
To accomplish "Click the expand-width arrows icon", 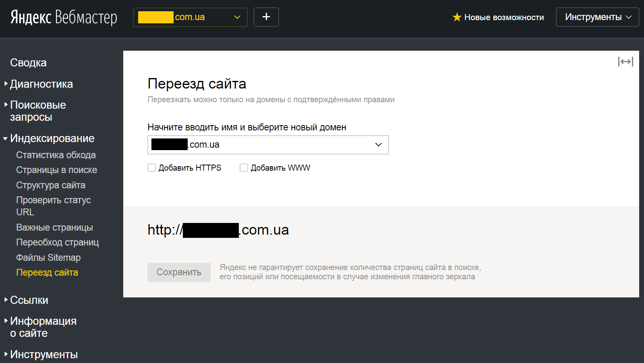I will click(x=625, y=62).
